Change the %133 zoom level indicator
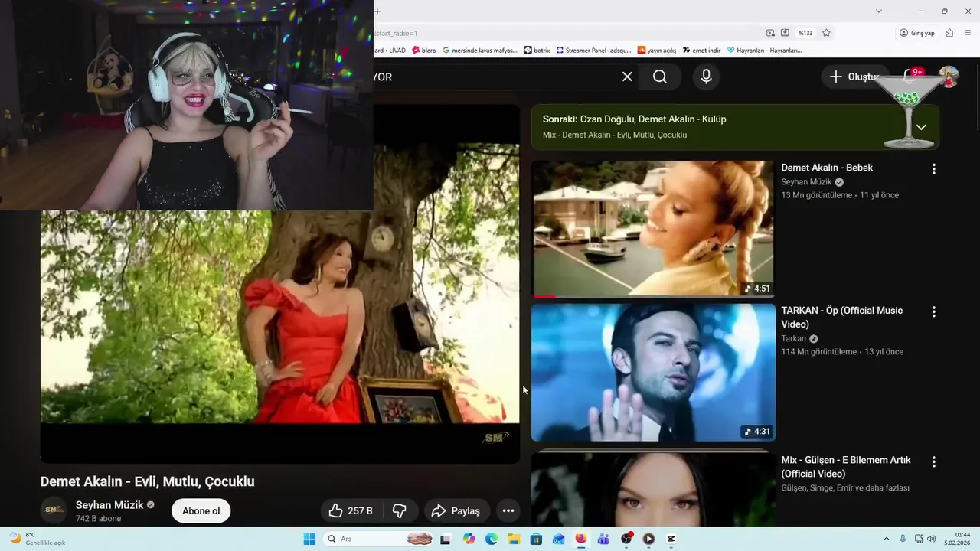This screenshot has width=980, height=551. [805, 33]
